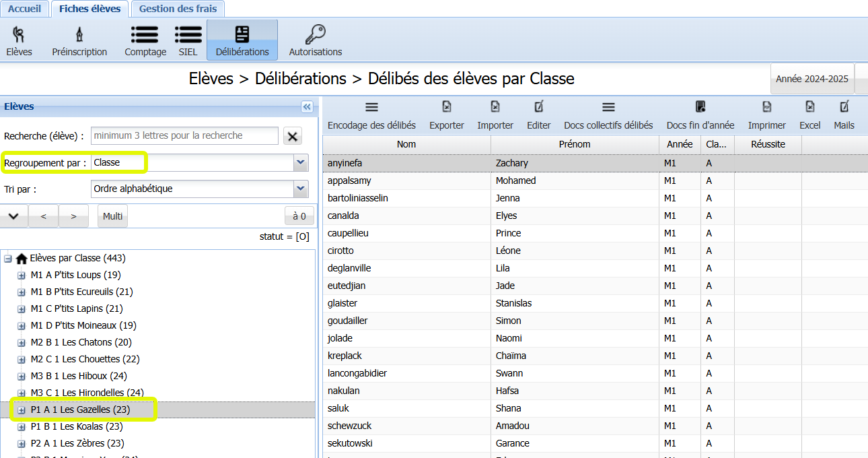Select the student row 'goudailler'
The height and width of the screenshot is (458, 868).
coord(595,321)
